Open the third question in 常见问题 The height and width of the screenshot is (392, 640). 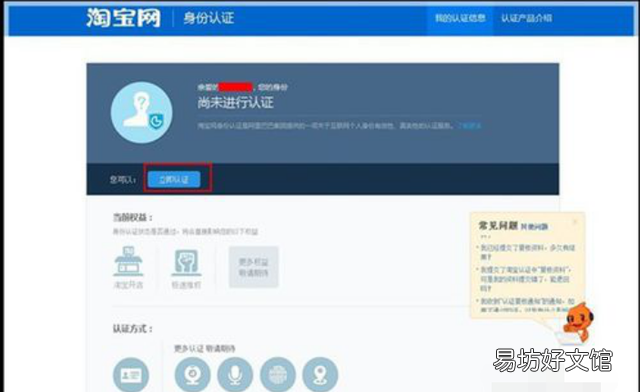tap(527, 305)
